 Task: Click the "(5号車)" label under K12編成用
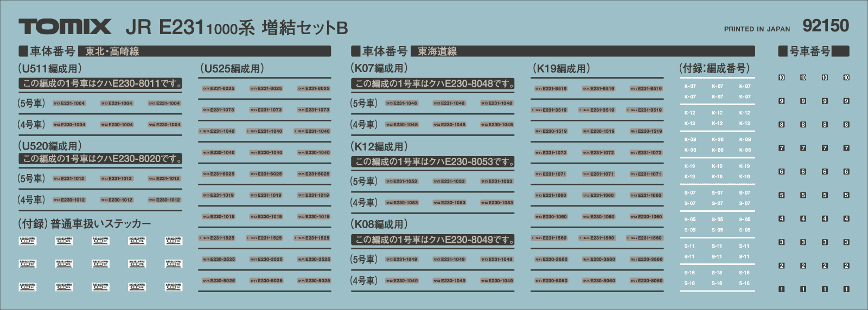(x=364, y=181)
